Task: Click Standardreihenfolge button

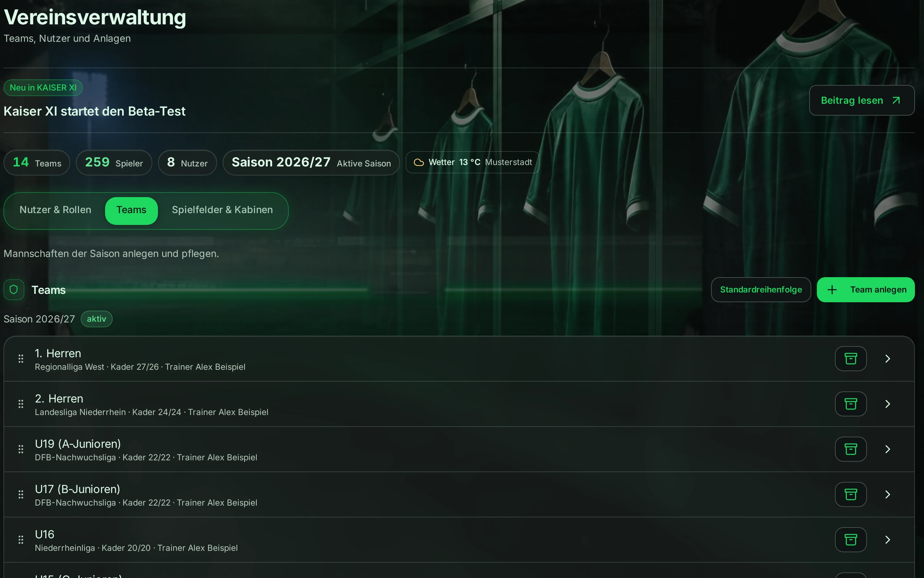Action: [760, 290]
